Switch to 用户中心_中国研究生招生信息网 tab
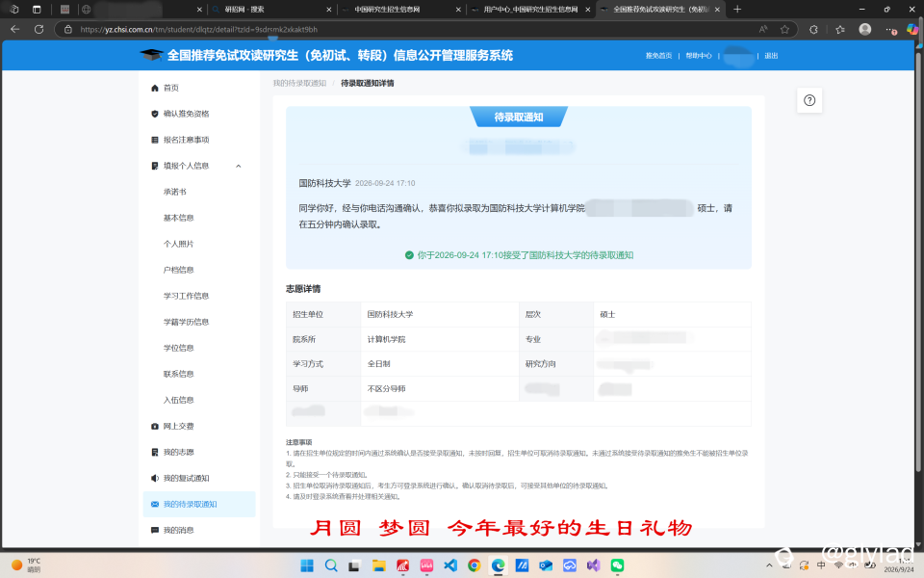This screenshot has width=924, height=578. (x=530, y=10)
